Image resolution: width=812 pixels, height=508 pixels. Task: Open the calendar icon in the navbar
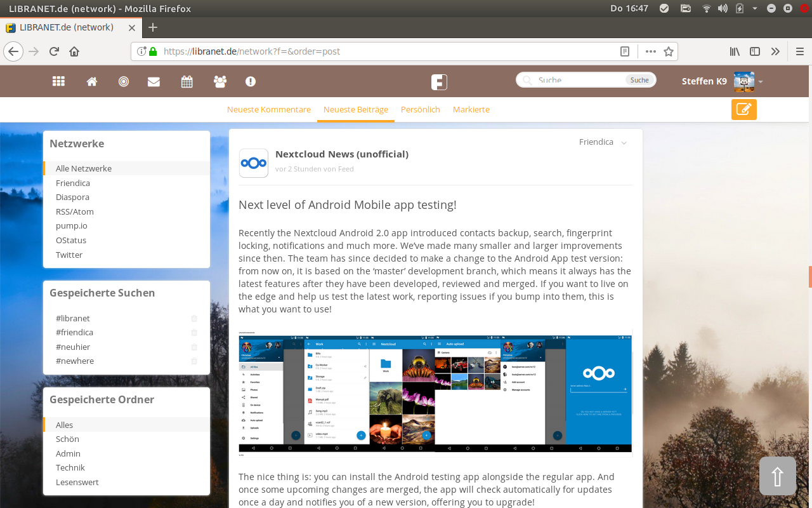(x=187, y=81)
